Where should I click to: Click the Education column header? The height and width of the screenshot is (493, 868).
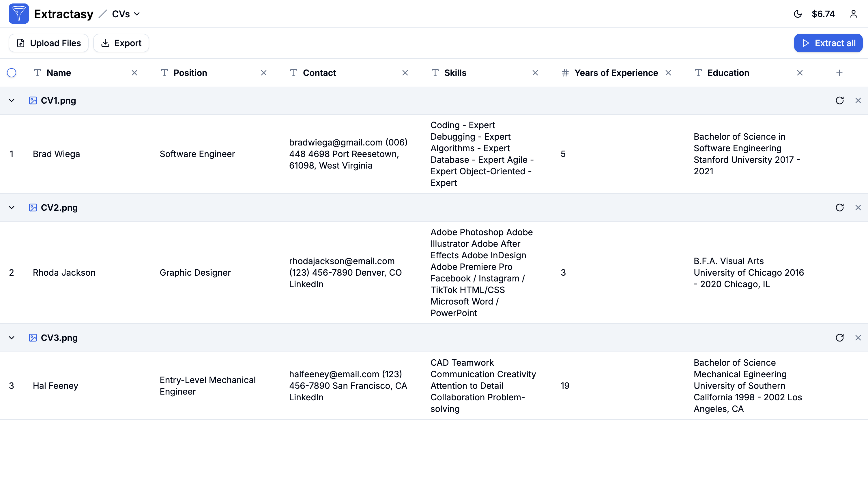point(728,73)
